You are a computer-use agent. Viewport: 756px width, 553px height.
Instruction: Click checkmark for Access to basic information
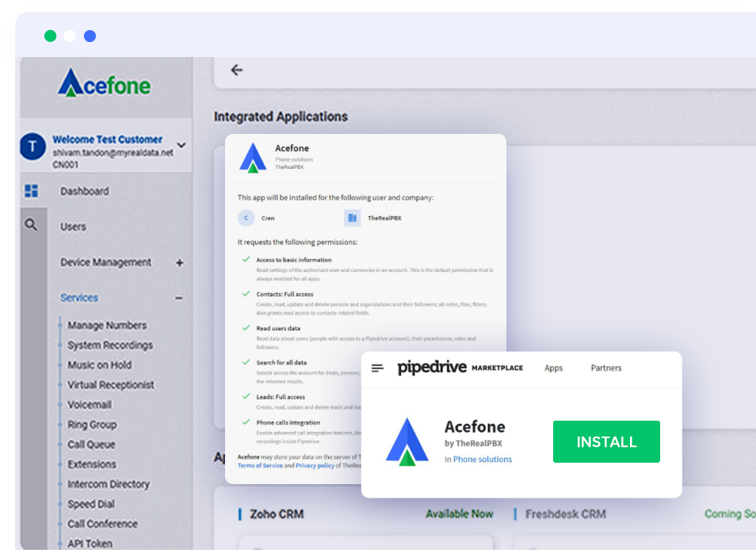click(246, 259)
